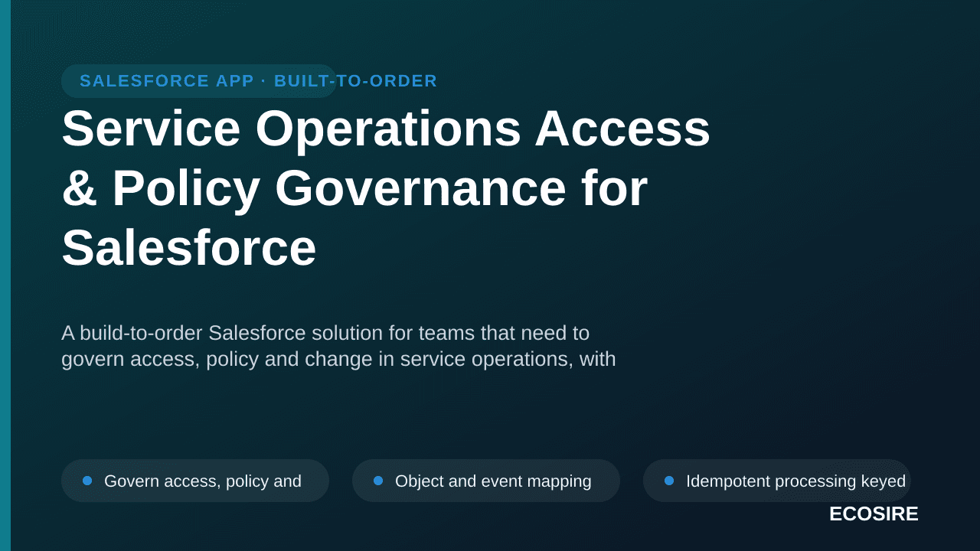980x551 pixels.
Task: Click the blue dot beside 'Object and event mapping'
Action: [x=378, y=481]
